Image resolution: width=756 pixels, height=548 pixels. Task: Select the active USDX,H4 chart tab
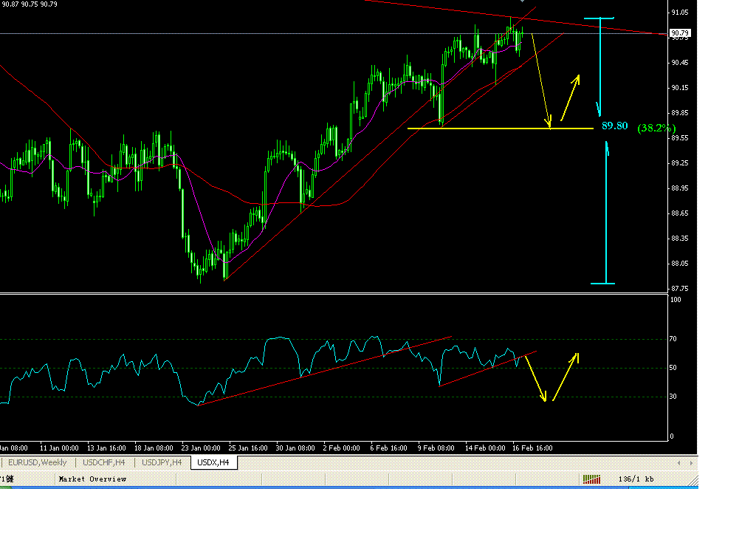pos(213,462)
